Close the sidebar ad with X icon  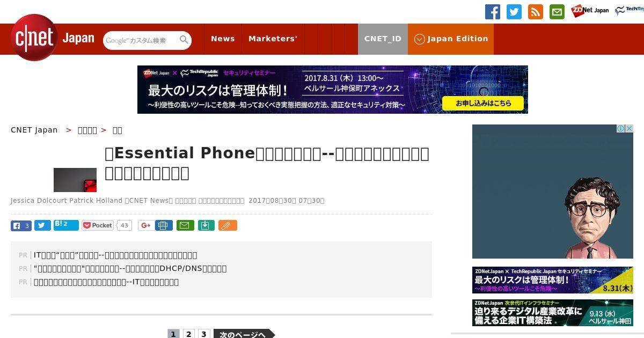coord(630,129)
